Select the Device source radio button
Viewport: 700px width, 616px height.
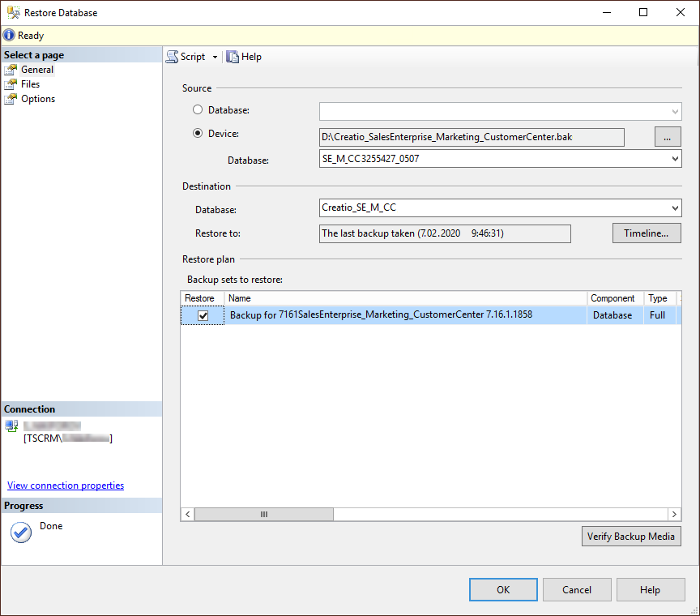pyautogui.click(x=198, y=134)
